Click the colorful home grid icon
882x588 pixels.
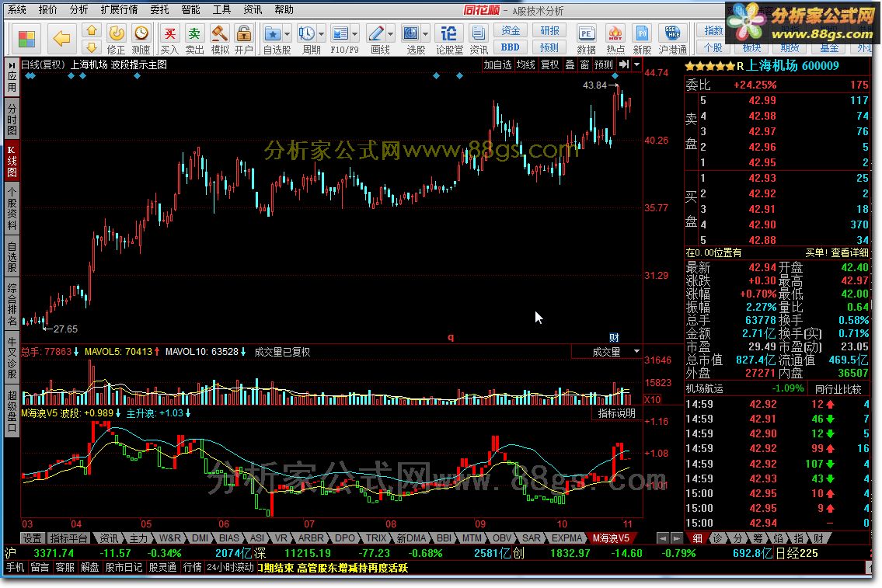pyautogui.click(x=26, y=39)
